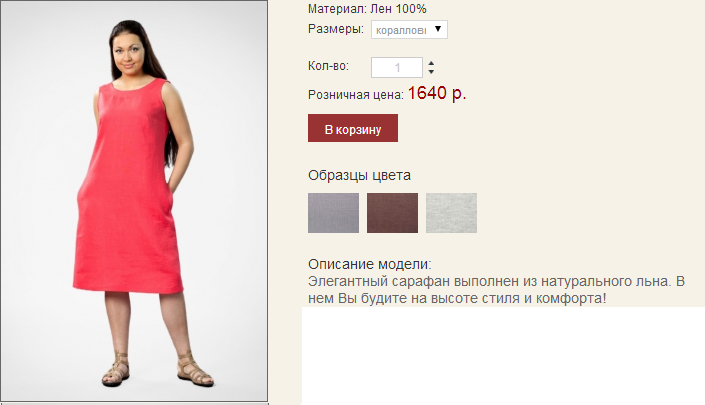This screenshot has width=705, height=405.
Task: Increase quantity with the up arrow
Action: click(x=431, y=63)
